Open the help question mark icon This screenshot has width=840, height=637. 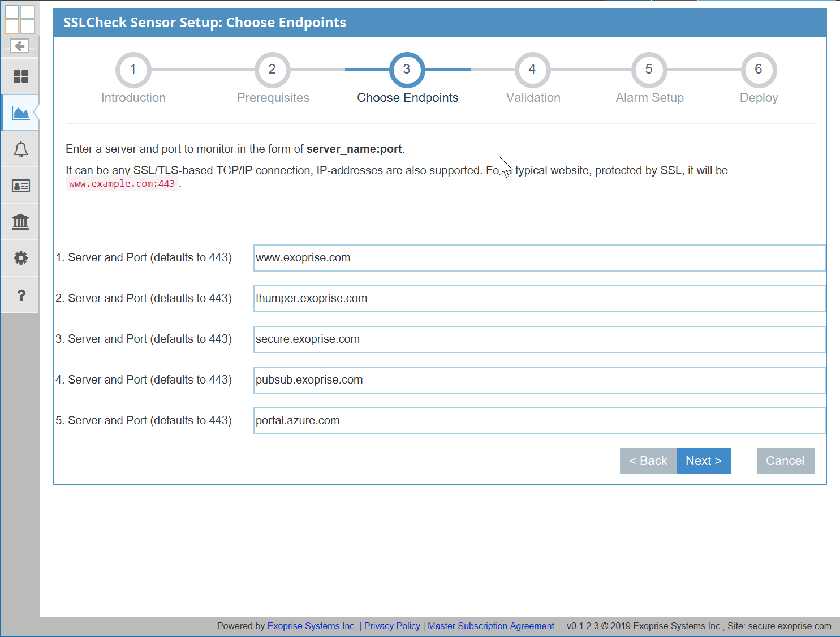click(x=20, y=295)
